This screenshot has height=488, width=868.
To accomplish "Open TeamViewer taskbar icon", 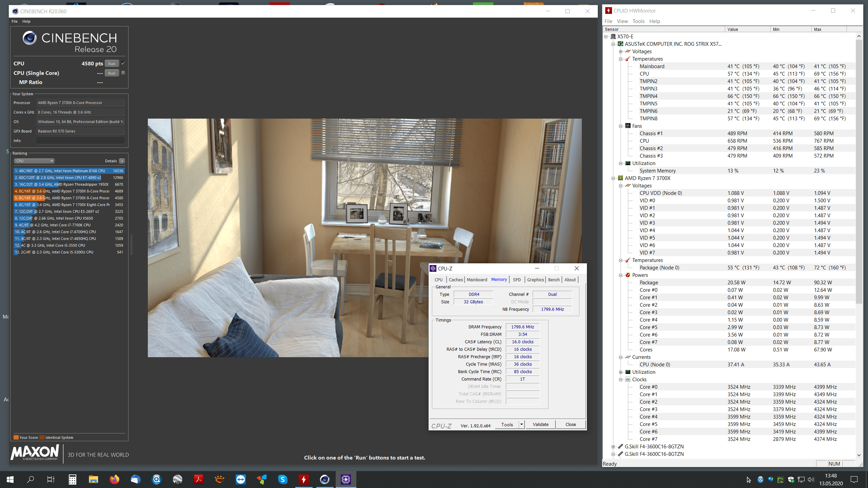I will (x=240, y=479).
